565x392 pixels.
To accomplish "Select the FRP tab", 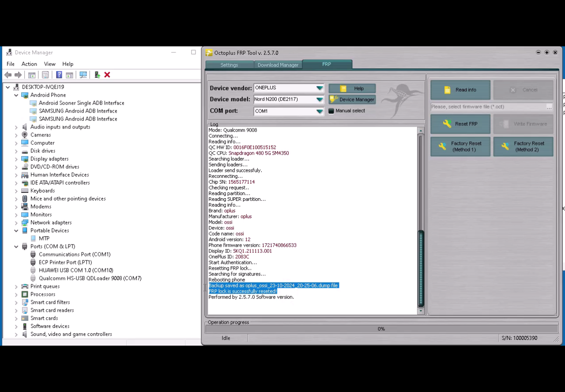I will (327, 64).
